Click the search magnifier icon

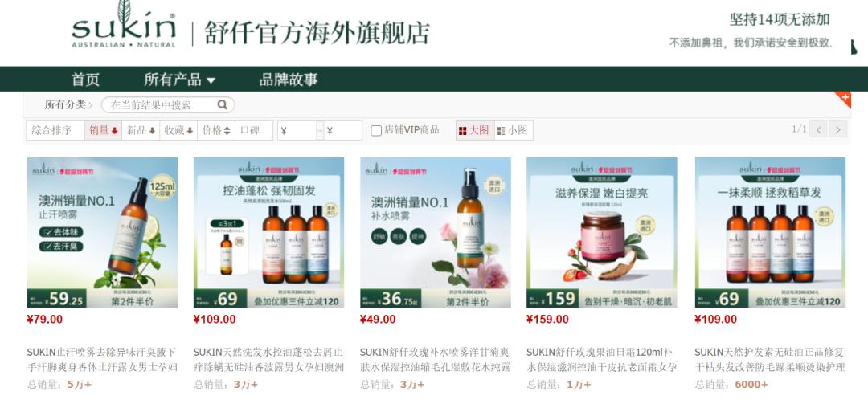[222, 104]
